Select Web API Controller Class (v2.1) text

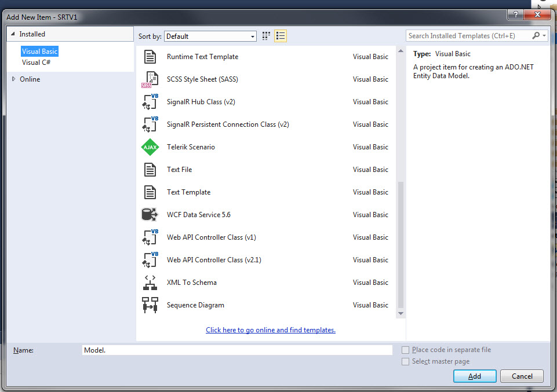point(214,260)
